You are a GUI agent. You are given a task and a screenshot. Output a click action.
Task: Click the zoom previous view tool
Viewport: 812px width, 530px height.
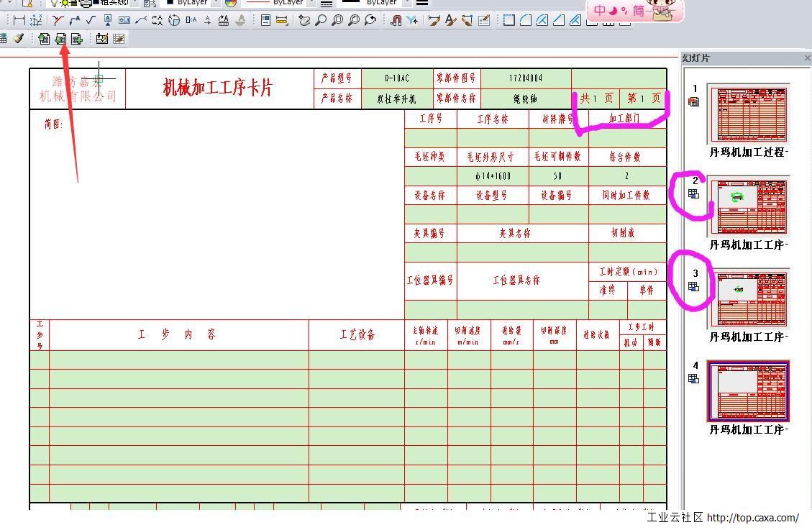pos(370,20)
